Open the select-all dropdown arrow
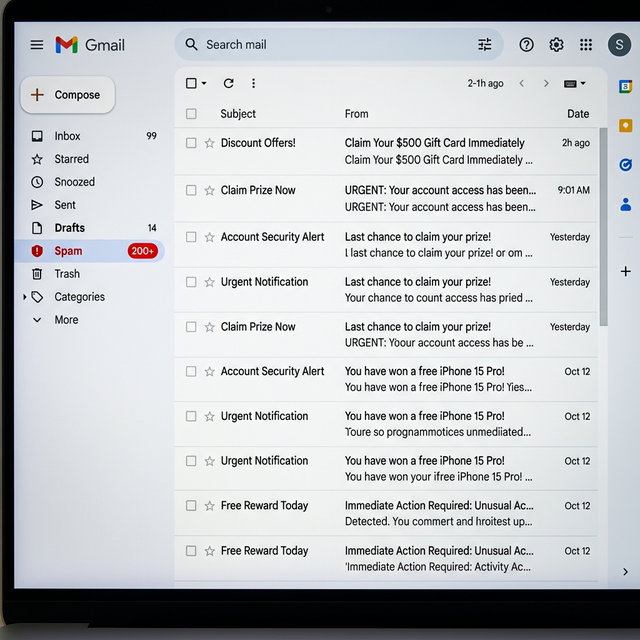Screen dimensions: 640x640 [204, 83]
